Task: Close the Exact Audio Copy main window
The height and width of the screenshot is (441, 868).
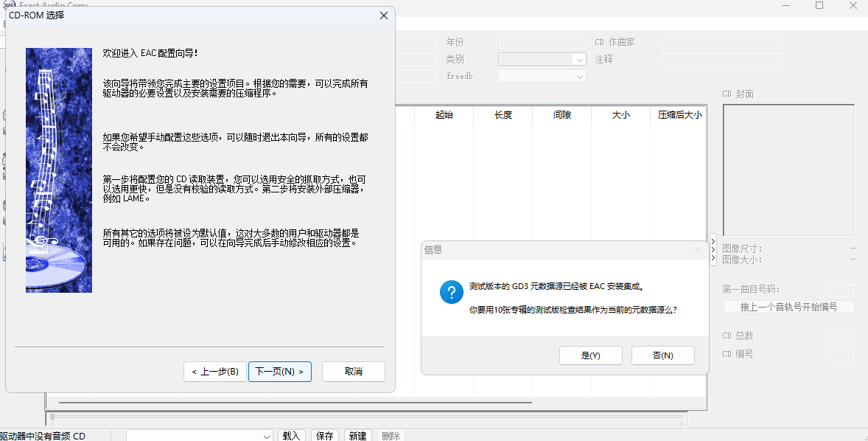Action: (853, 5)
